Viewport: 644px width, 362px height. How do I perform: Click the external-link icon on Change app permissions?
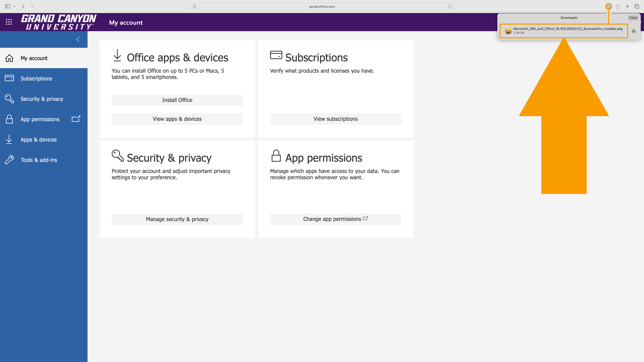tap(365, 218)
